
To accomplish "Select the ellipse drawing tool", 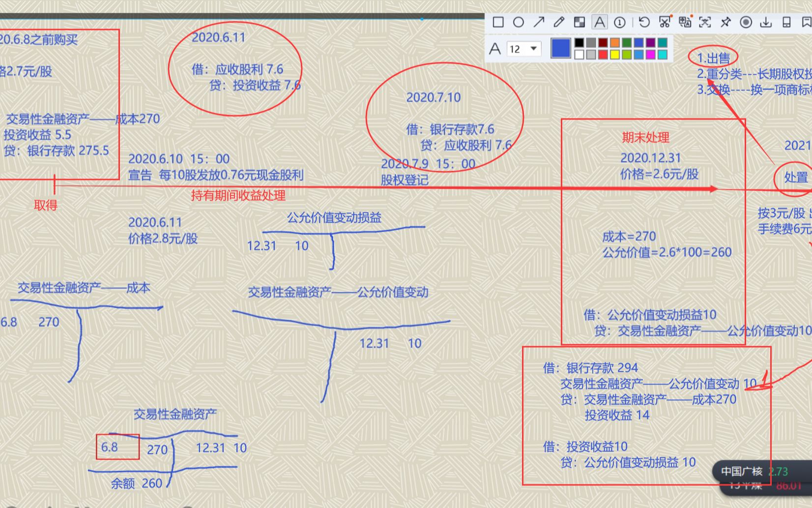I will click(518, 22).
